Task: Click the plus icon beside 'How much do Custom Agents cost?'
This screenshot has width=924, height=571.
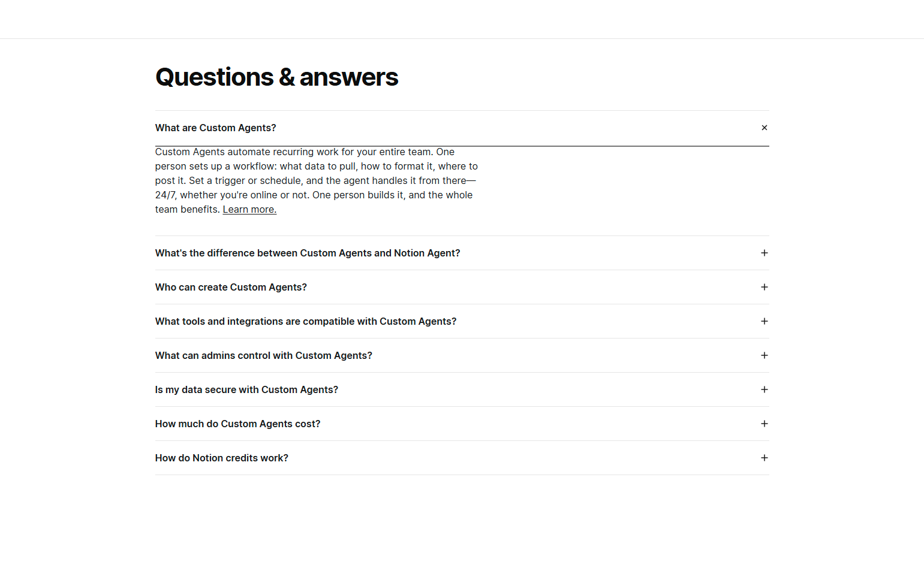Action: 765,424
